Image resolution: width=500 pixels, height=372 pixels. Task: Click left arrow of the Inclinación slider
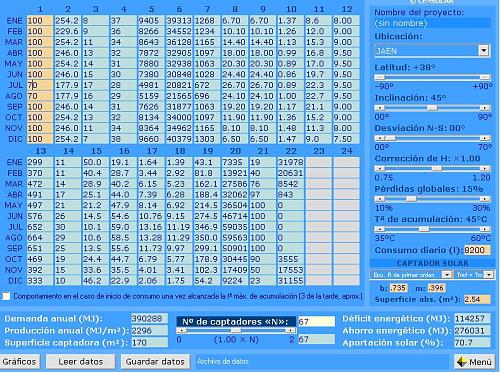tap(380, 108)
